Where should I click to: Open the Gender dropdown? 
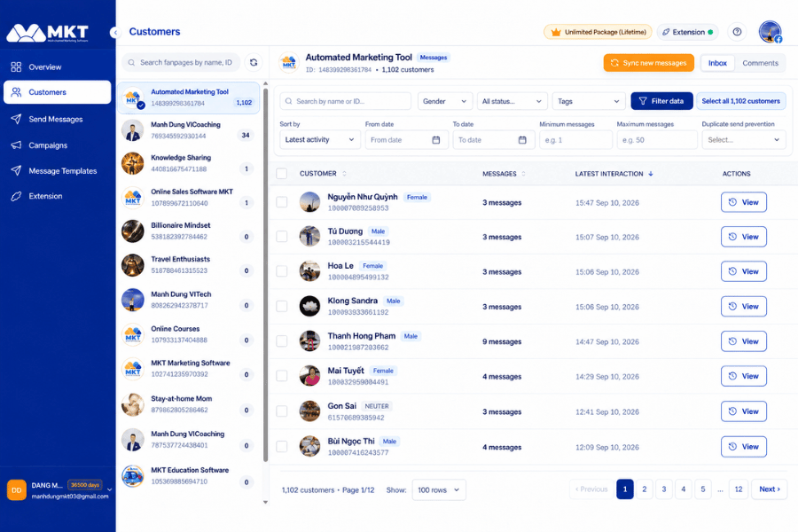click(x=445, y=101)
